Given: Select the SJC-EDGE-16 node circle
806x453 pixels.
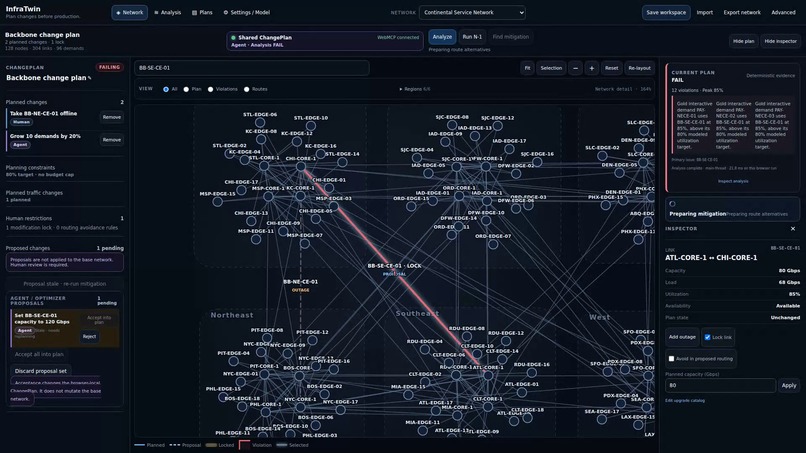Looking at the screenshot, I should click(537, 162).
